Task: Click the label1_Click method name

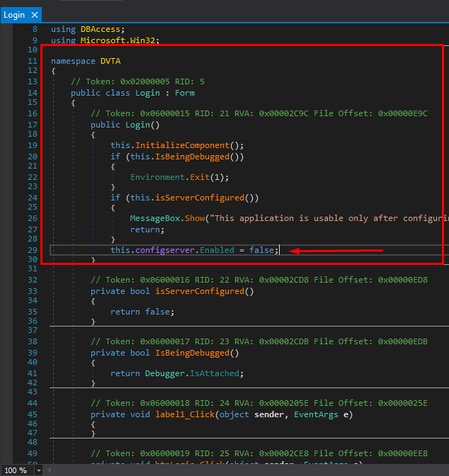Action: [186, 414]
